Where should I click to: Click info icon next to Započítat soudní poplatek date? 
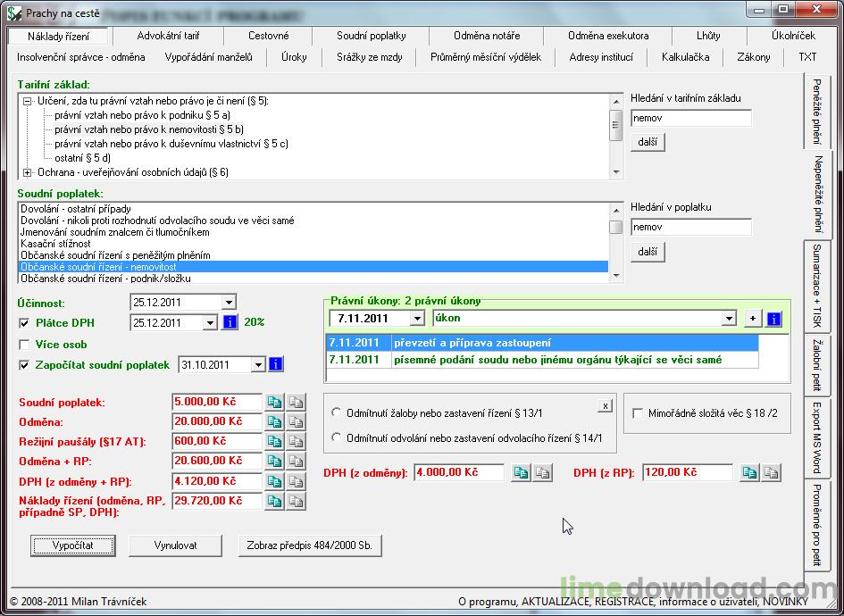coord(276,364)
